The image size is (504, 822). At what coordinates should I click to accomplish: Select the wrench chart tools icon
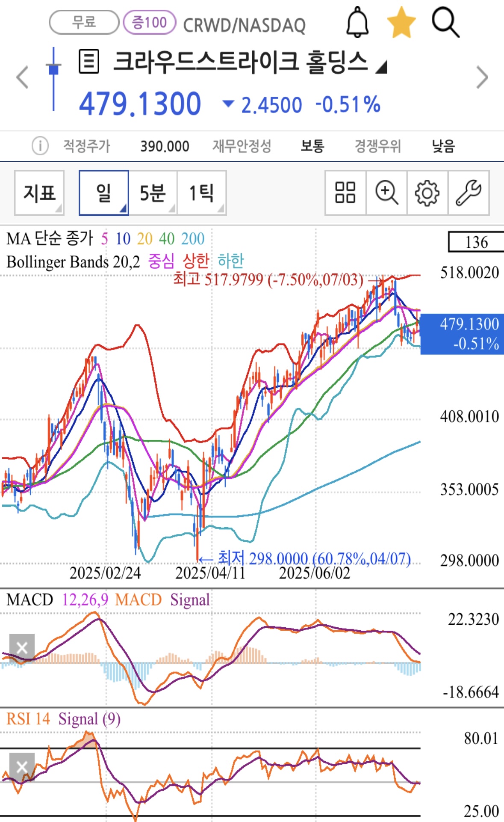pyautogui.click(x=468, y=193)
